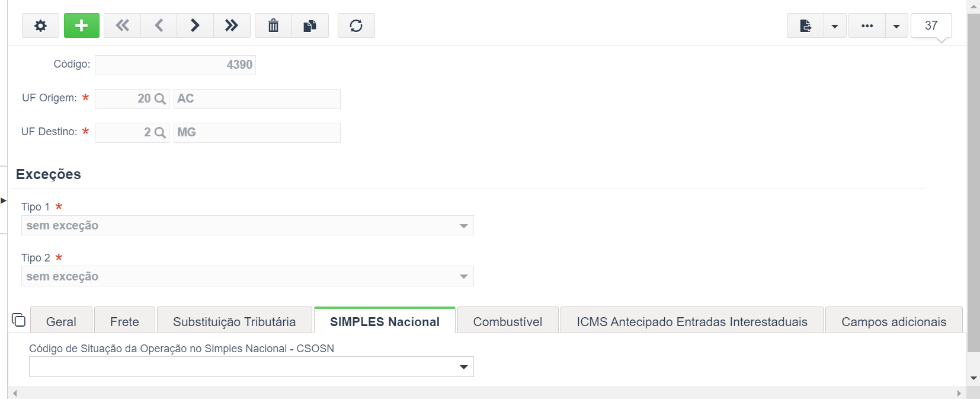Add a new record with plus button

[x=82, y=25]
